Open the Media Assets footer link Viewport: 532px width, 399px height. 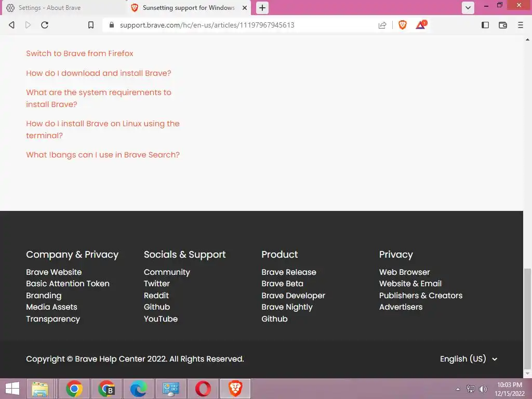tap(51, 307)
